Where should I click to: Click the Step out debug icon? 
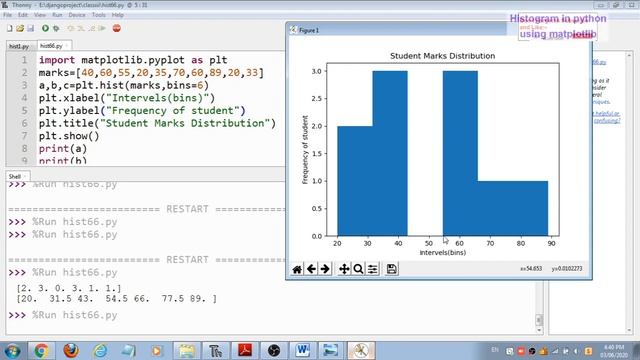pyautogui.click(x=92, y=28)
